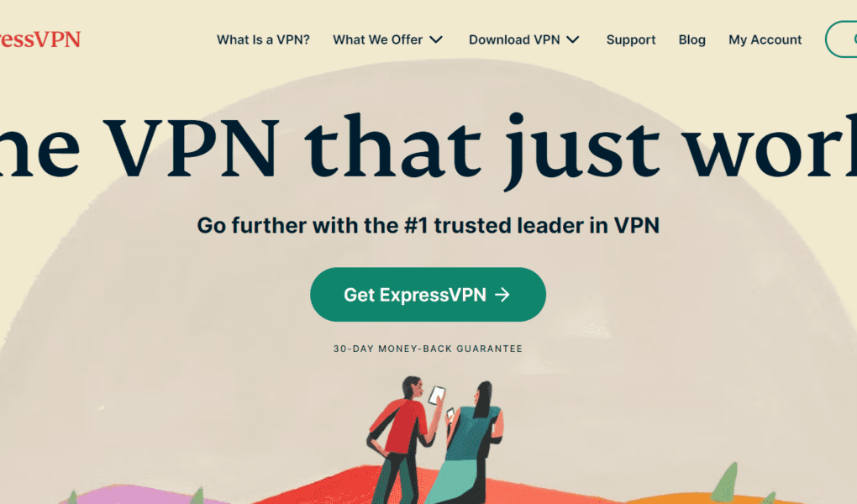The width and height of the screenshot is (857, 504).
Task: Open the Download VPN menu label
Action: [x=514, y=40]
